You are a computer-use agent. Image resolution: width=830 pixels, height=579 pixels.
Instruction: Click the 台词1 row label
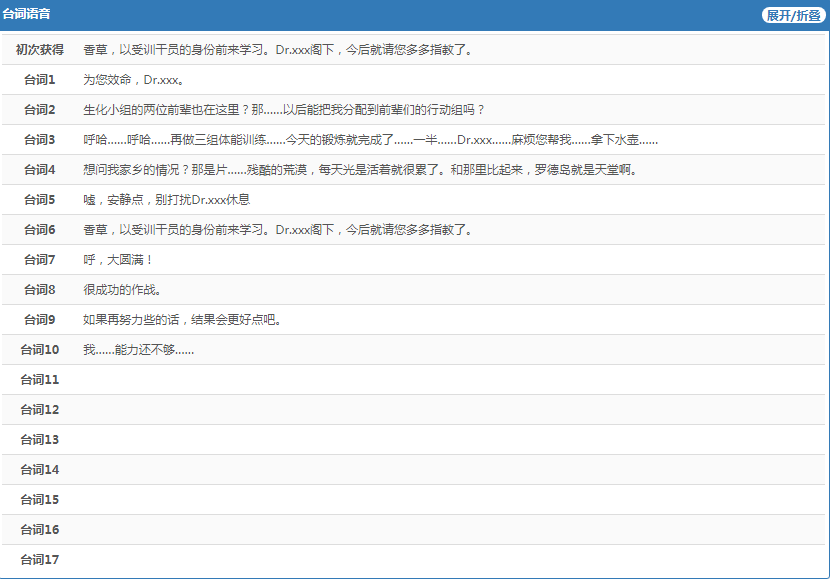[40, 80]
